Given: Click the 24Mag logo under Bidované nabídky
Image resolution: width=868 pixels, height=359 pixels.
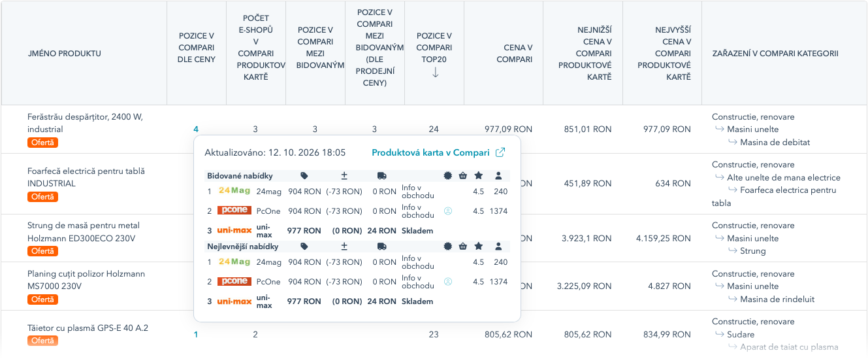Looking at the screenshot, I should [x=234, y=191].
